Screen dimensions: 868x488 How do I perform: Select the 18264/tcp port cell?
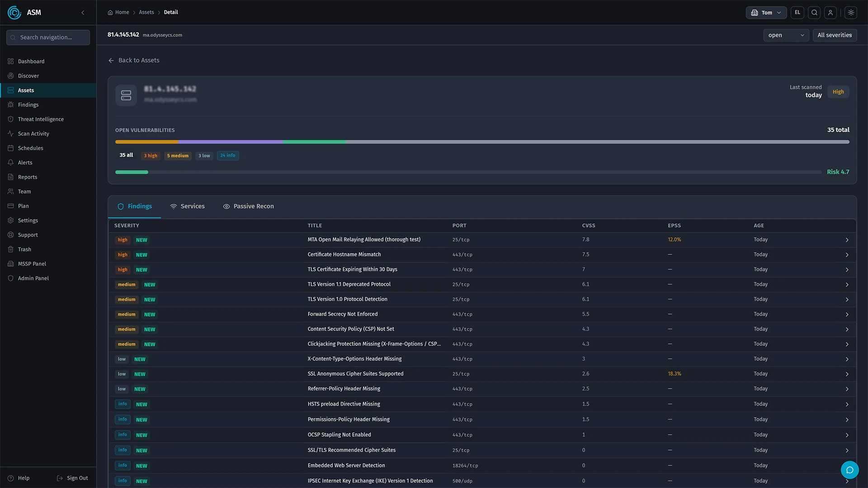coord(465,466)
